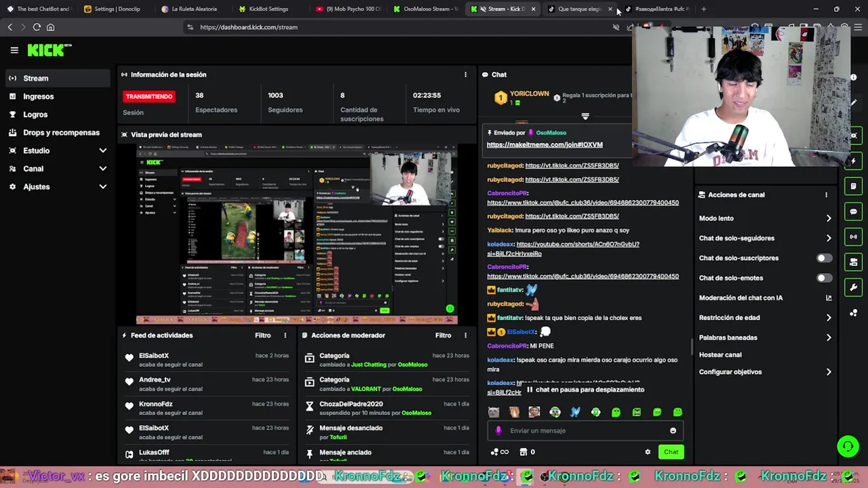Click the mute-tab icon in address bar
This screenshot has width=868, height=488.
click(x=616, y=27)
